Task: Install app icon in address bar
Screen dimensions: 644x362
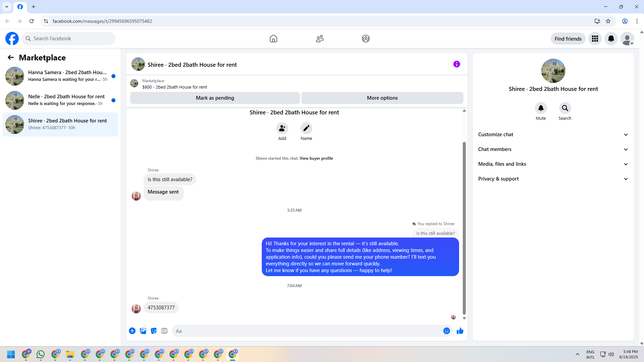Action: [597, 21]
